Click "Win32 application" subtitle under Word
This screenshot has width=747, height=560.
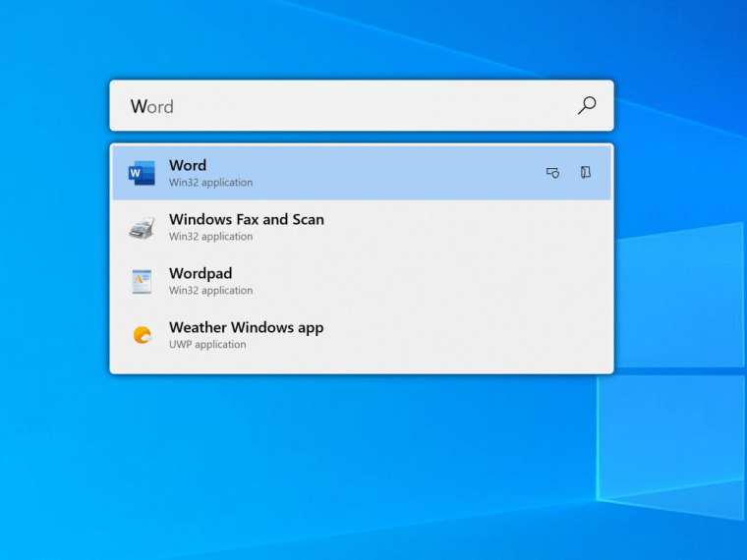pyautogui.click(x=211, y=183)
